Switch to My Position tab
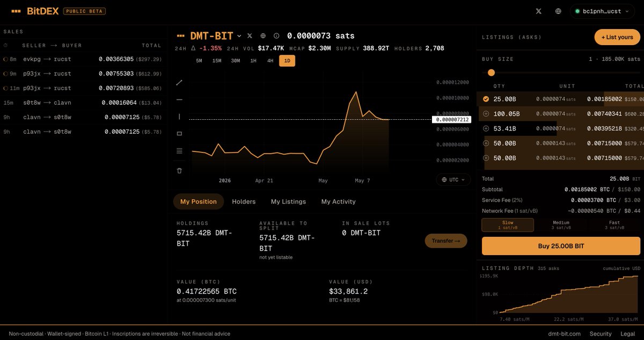 (199, 201)
